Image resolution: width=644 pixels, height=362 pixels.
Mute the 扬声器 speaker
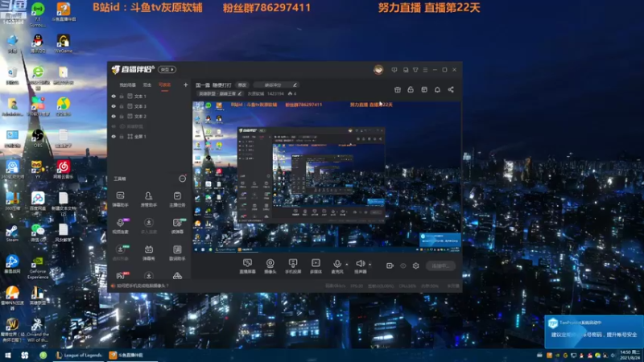(360, 266)
